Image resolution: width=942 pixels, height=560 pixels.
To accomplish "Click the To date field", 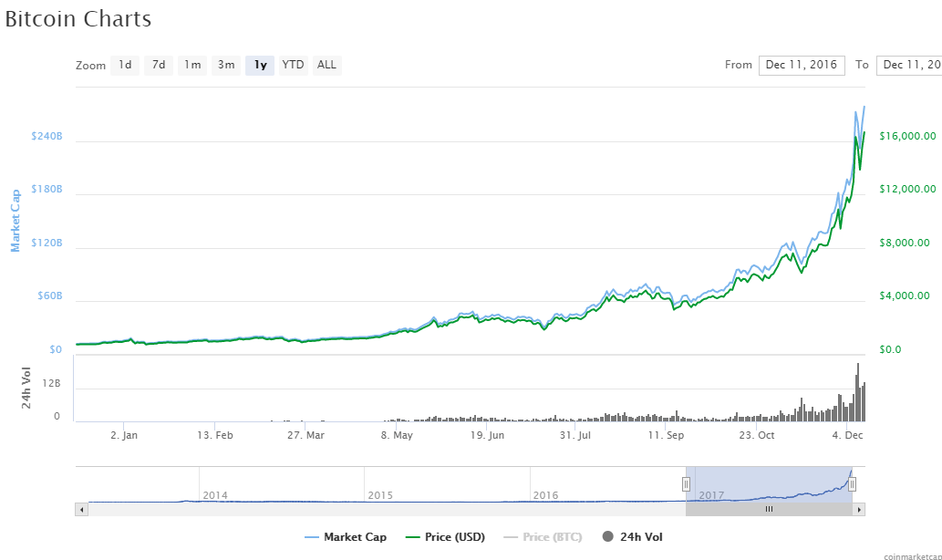I will click(x=909, y=65).
